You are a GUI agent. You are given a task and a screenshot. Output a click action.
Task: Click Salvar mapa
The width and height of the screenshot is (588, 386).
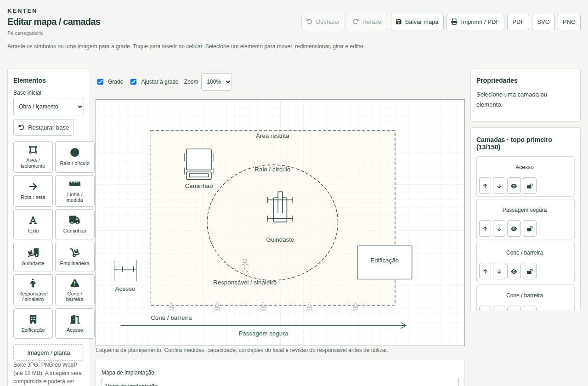click(417, 22)
